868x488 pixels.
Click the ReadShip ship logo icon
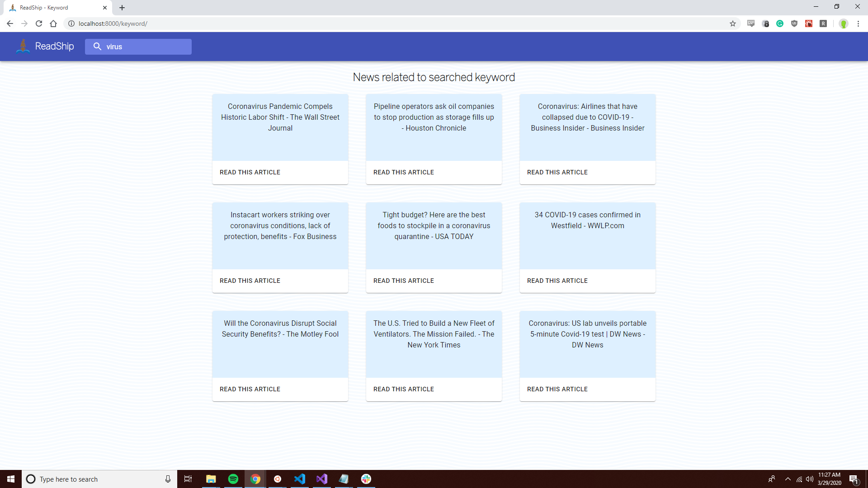point(23,46)
